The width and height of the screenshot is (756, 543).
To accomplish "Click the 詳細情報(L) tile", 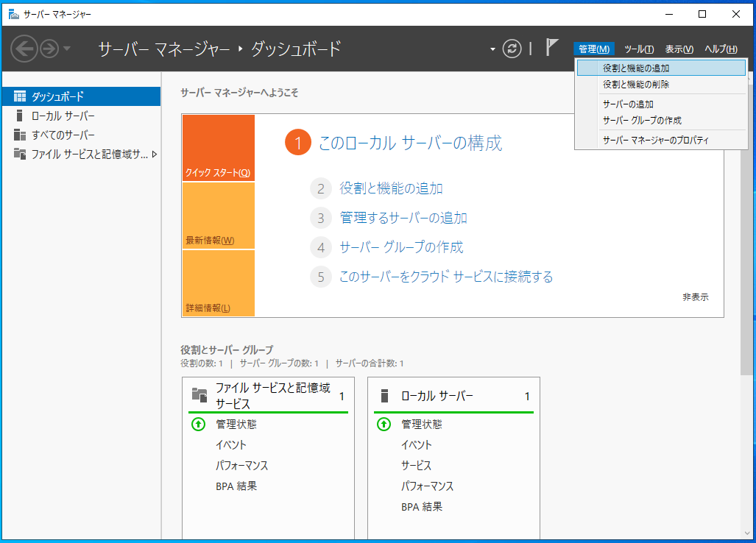I will (219, 283).
